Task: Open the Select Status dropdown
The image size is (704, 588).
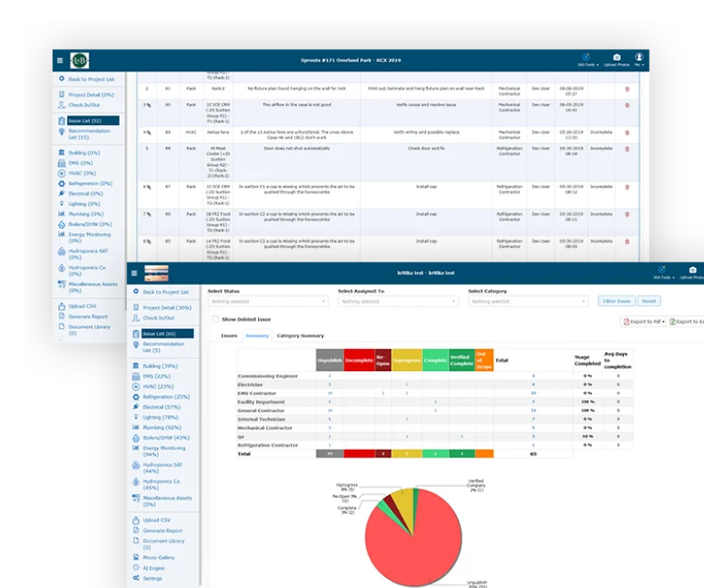Action: [268, 302]
